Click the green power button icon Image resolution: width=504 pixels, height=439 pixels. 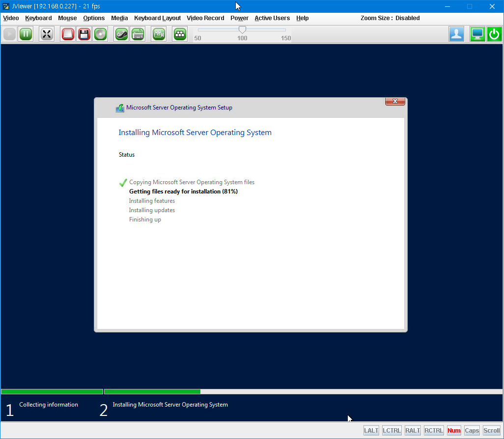pyautogui.click(x=494, y=34)
